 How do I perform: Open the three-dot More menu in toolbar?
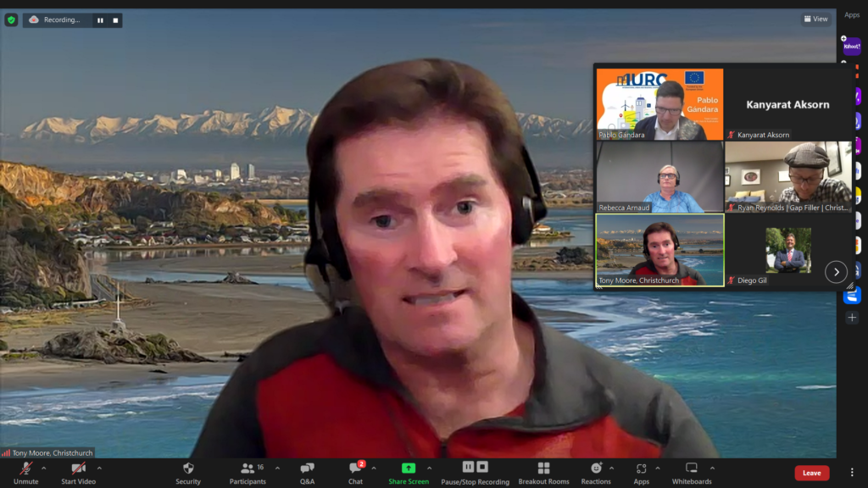pyautogui.click(x=852, y=472)
